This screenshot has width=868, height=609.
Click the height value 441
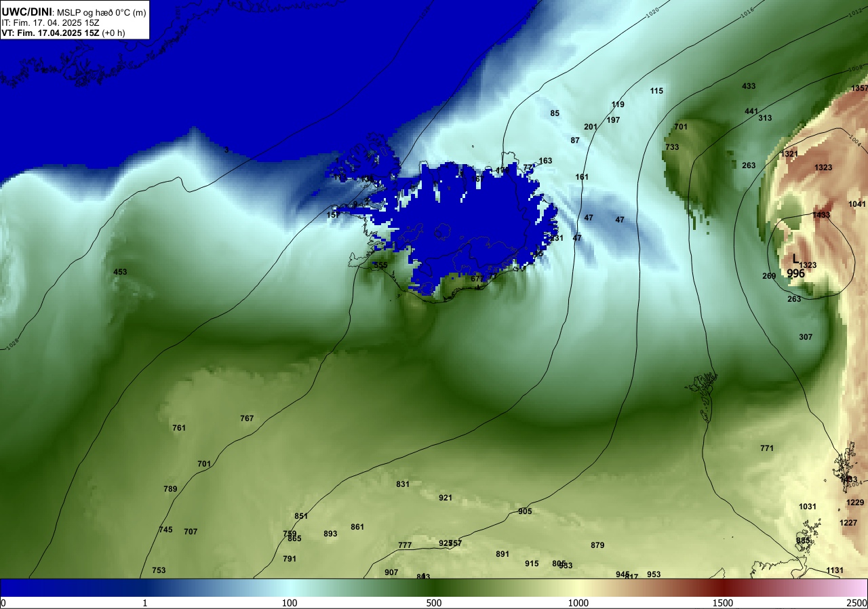click(x=751, y=111)
